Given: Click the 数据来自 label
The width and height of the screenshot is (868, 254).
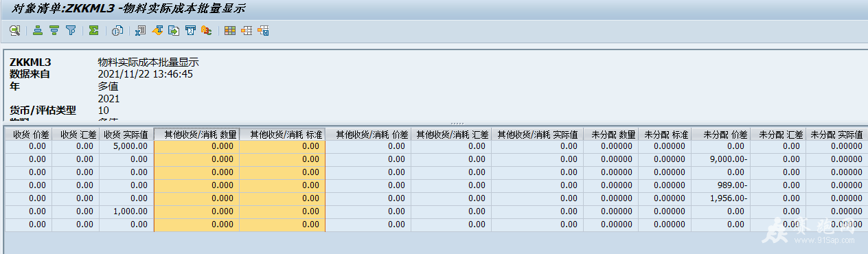Looking at the screenshot, I should (x=30, y=74).
